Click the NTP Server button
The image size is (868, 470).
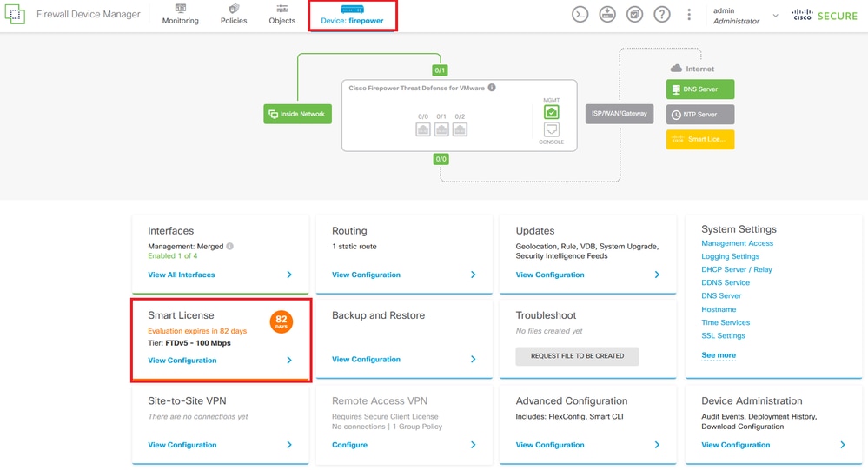pyautogui.click(x=700, y=115)
